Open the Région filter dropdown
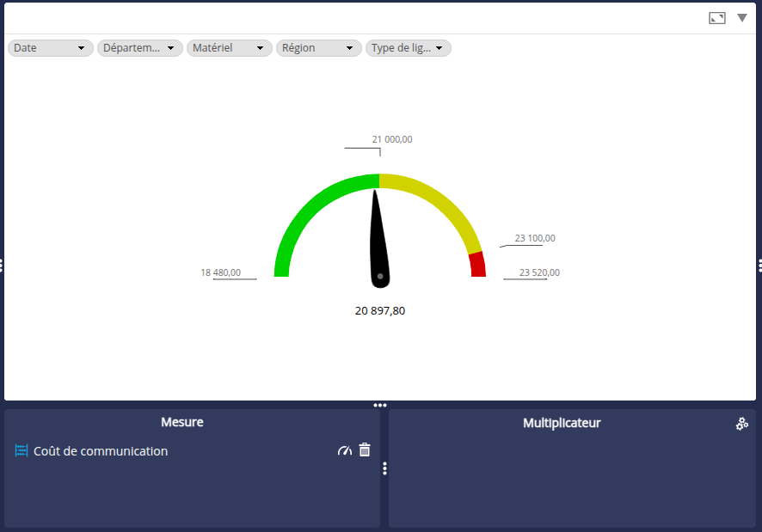The height and width of the screenshot is (532, 762). [x=319, y=48]
